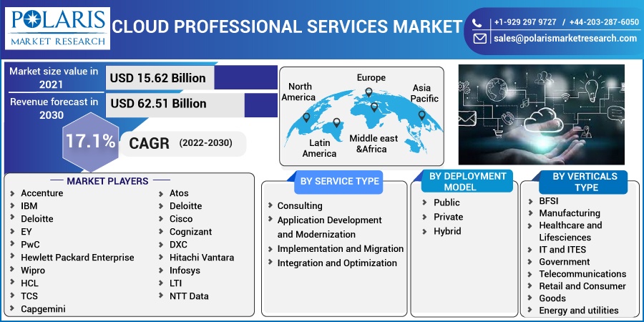Select Infosys in market players

(185, 270)
